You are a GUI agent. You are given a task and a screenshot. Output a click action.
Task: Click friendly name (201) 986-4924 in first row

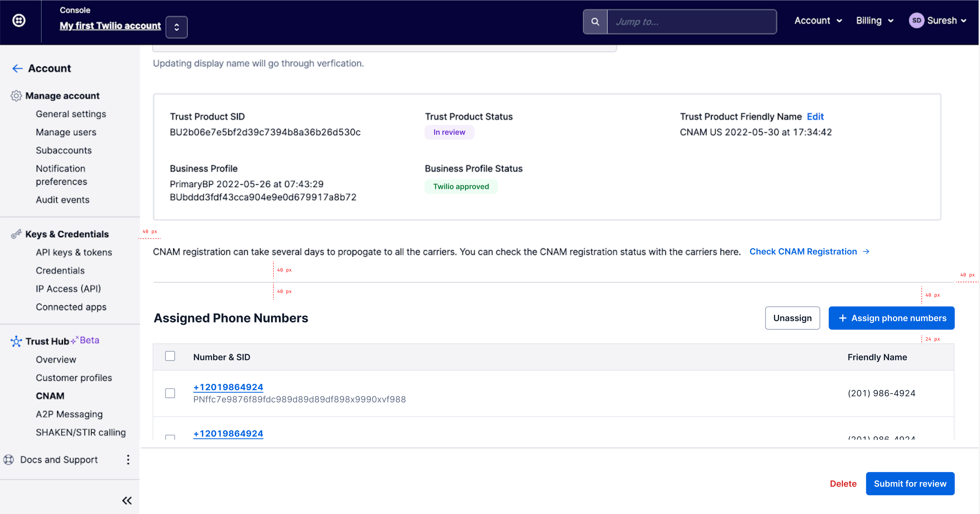(881, 393)
